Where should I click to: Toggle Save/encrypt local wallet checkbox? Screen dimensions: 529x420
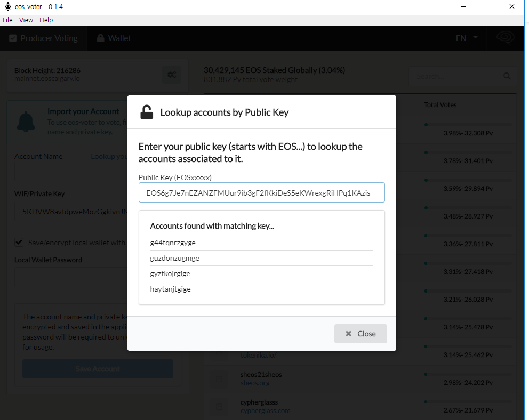coord(19,243)
